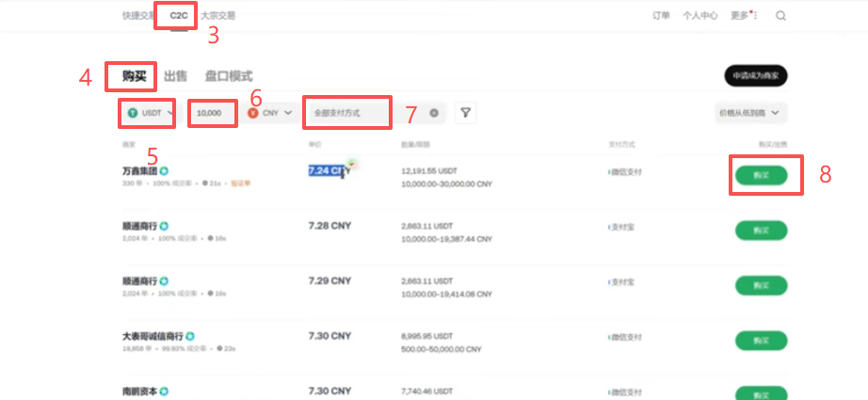Click 大表哥诚信商行 stats 19,858 单
Image resolution: width=868 pixels, height=400 pixels.
point(135,349)
